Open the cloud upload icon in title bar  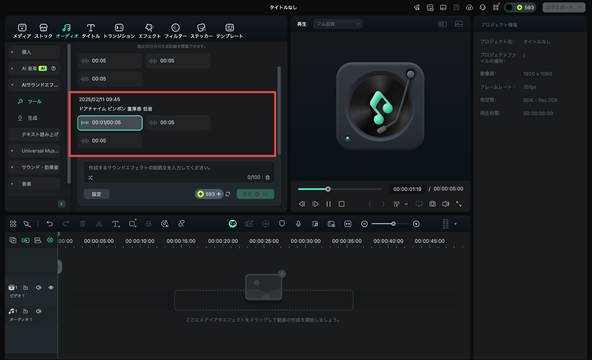coord(469,7)
